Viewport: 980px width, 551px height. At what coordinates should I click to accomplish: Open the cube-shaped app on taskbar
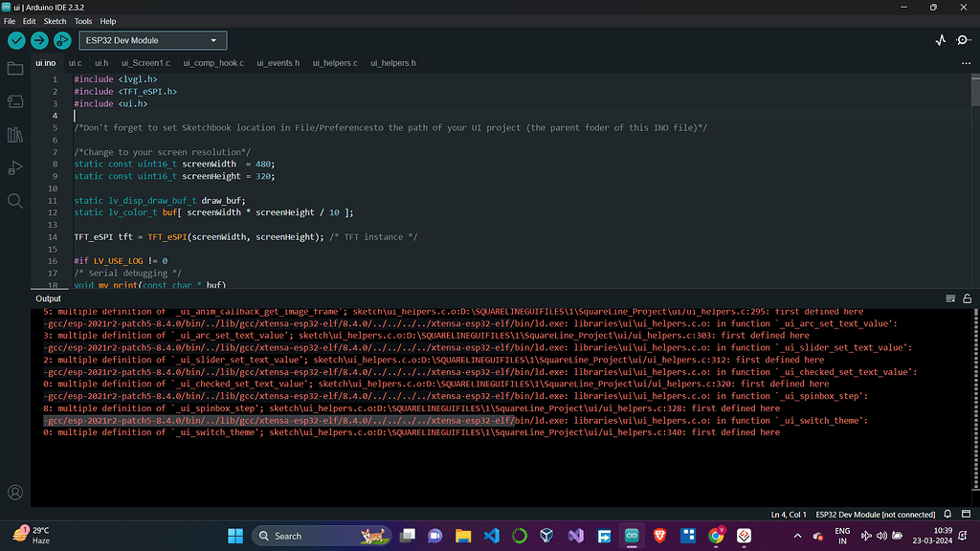coord(546,536)
